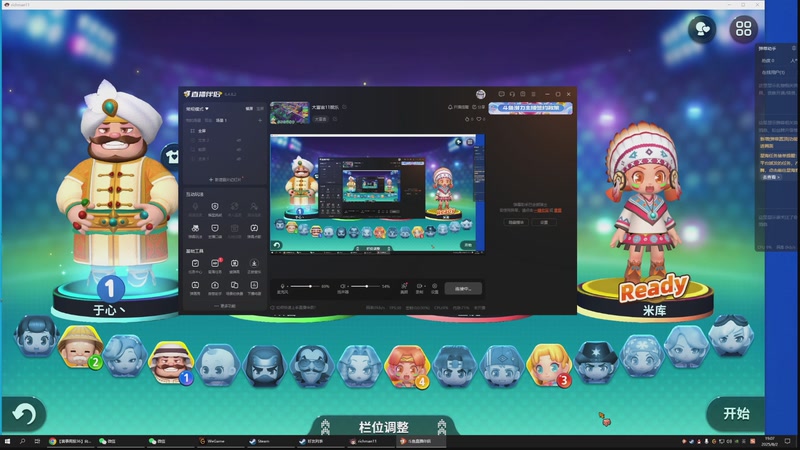800x450 pixels.
Task: Open the 下播提醒 end-stream reminder tool
Action: [x=254, y=288]
